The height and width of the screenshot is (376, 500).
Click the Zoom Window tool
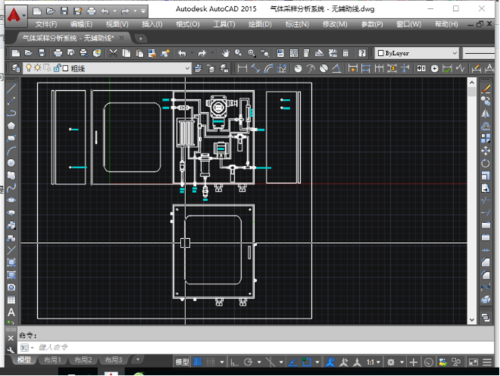pyautogui.click(x=251, y=53)
